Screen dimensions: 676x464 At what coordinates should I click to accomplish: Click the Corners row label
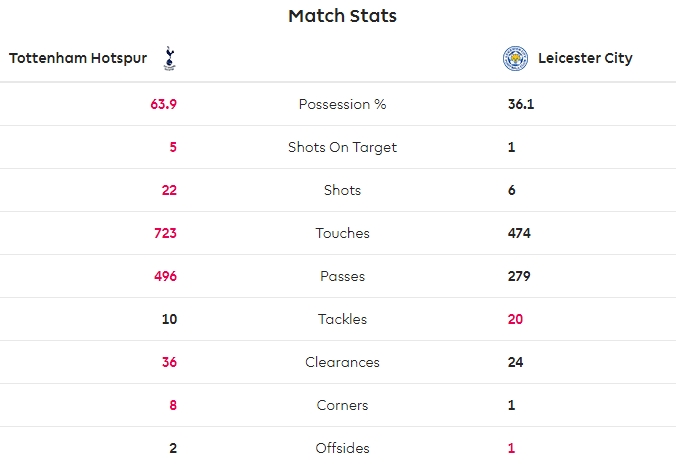[342, 405]
